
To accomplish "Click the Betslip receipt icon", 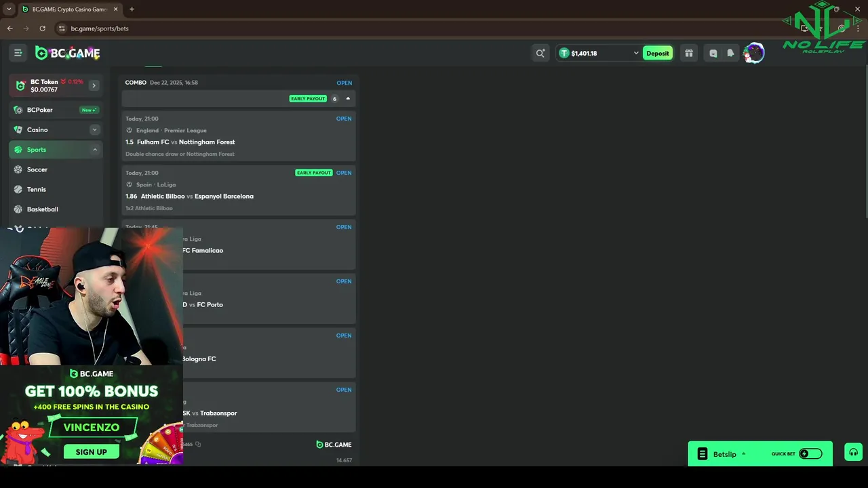I will tap(703, 454).
